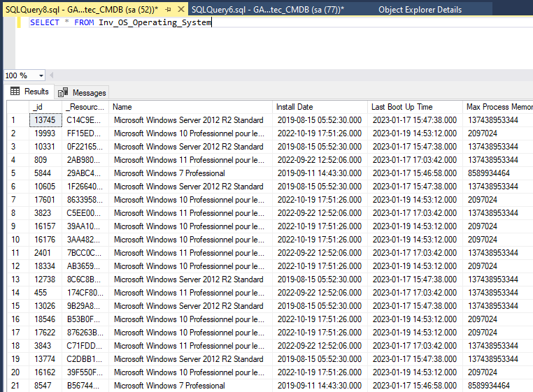The image size is (533, 392).
Task: Click resource cell 39F550F...
Action: pos(85,372)
